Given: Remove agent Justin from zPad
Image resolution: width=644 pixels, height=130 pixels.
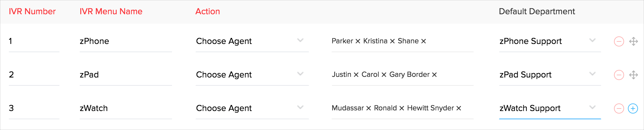Looking at the screenshot, I should (356, 75).
